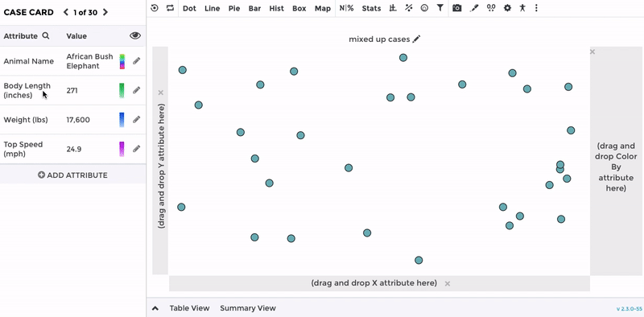Click the accessibility person icon
644x317 pixels.
click(x=522, y=8)
